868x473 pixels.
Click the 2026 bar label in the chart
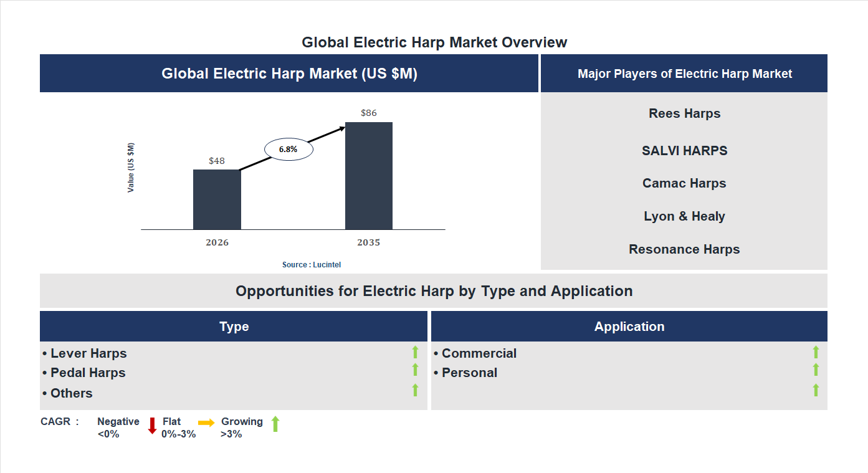click(x=217, y=242)
